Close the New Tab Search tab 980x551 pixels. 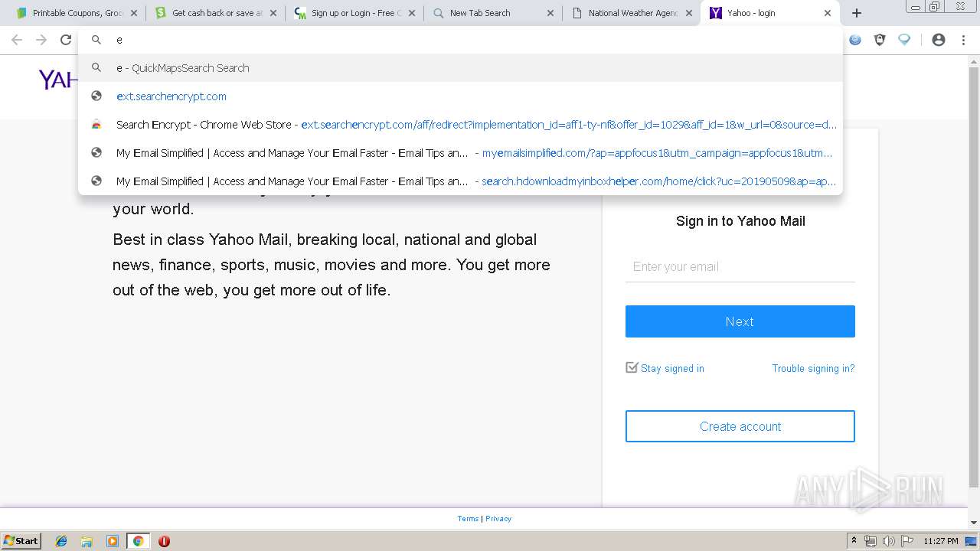pyautogui.click(x=550, y=13)
